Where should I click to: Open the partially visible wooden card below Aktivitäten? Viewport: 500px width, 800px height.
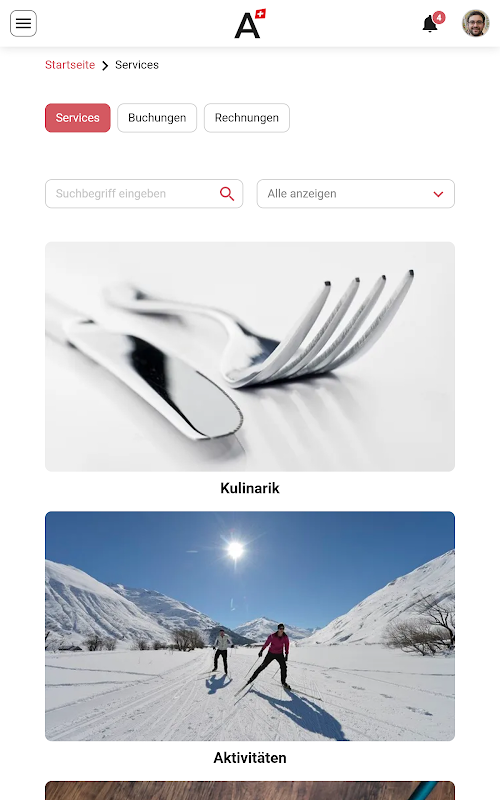click(x=250, y=790)
